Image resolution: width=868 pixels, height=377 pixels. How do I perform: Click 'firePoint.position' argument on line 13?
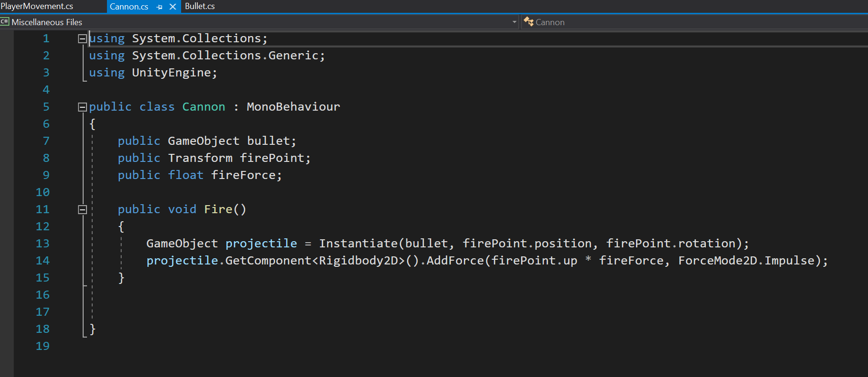pos(527,244)
